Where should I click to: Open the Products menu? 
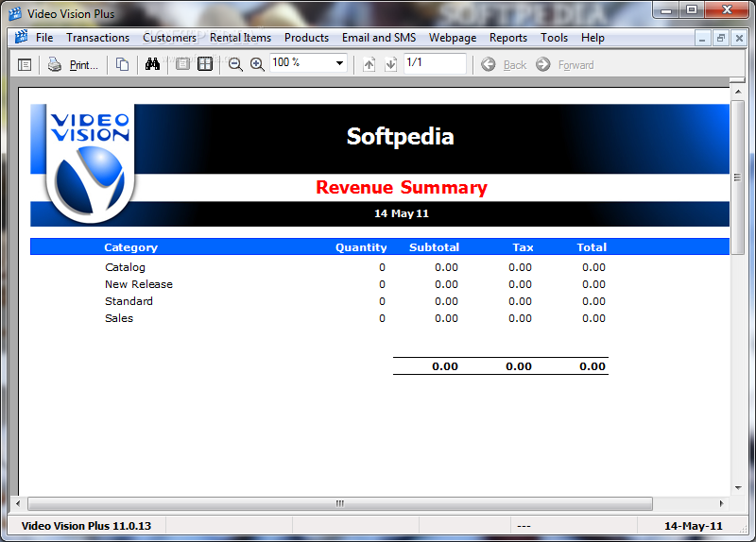[x=306, y=38]
